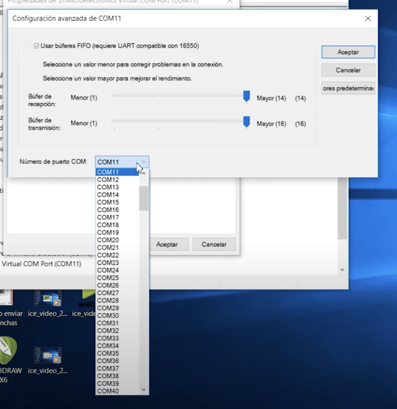Open the Número de puerto COM combo box

tap(122, 162)
